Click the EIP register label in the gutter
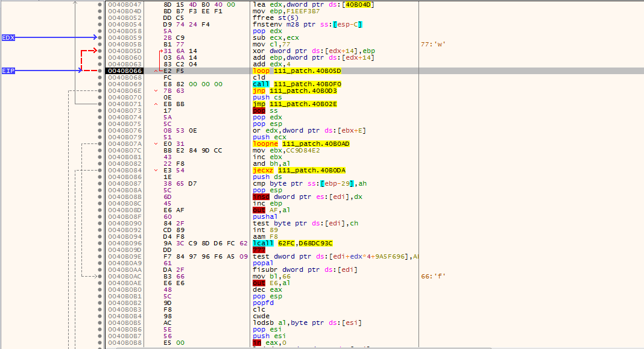This screenshot has width=644, height=349. [x=8, y=71]
